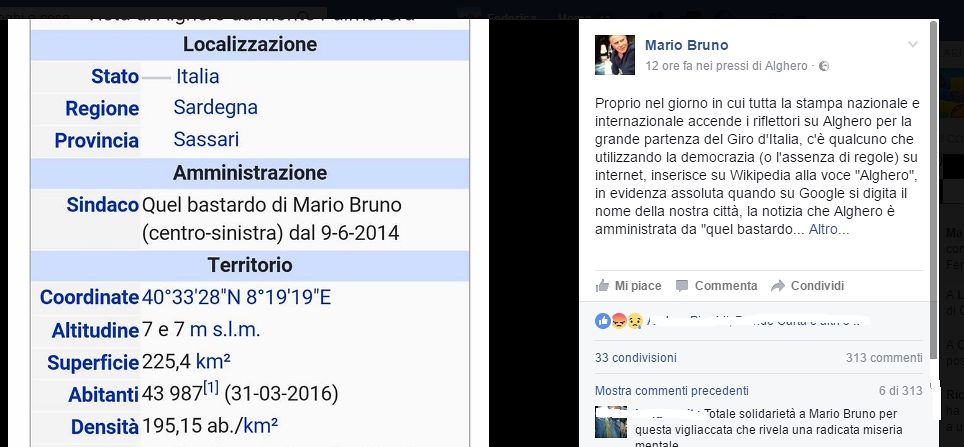Expand post text with Altro link
The height and width of the screenshot is (447, 964).
829,230
